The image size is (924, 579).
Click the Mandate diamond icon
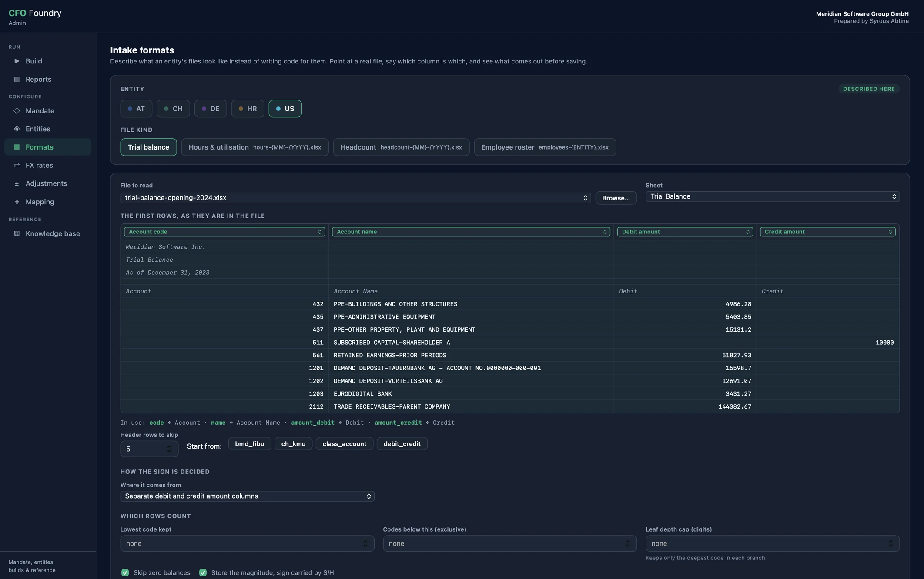click(17, 111)
